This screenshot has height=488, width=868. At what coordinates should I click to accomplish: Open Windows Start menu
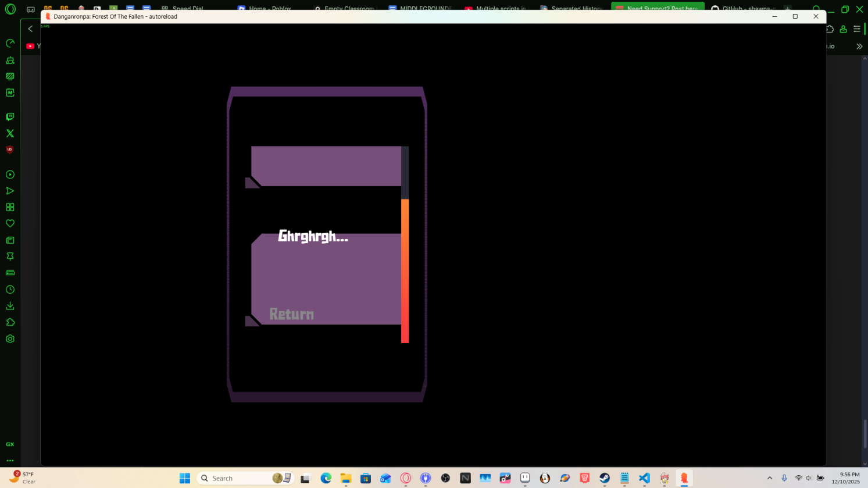[185, 478]
